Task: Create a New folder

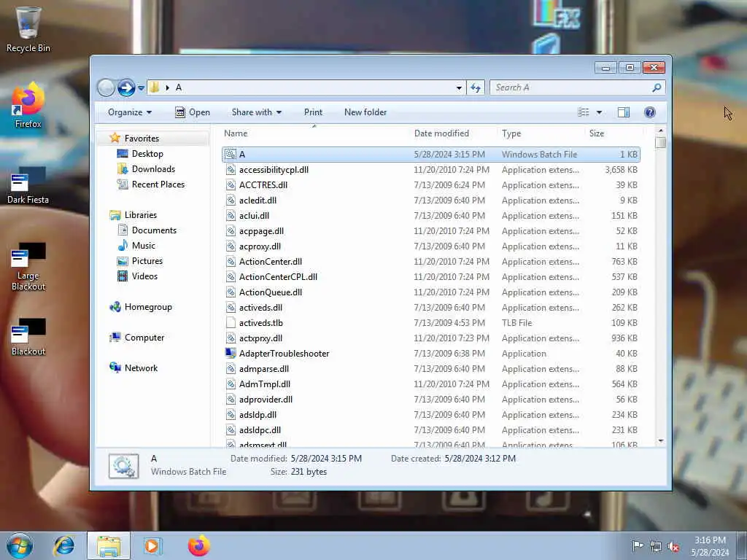Action: [365, 112]
